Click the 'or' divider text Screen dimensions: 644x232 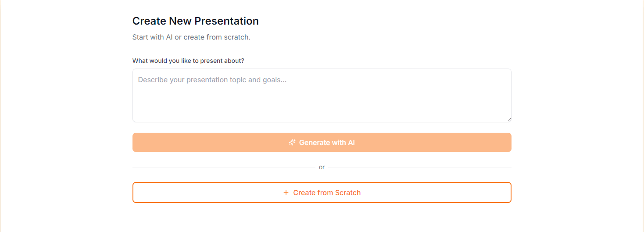tap(322, 167)
